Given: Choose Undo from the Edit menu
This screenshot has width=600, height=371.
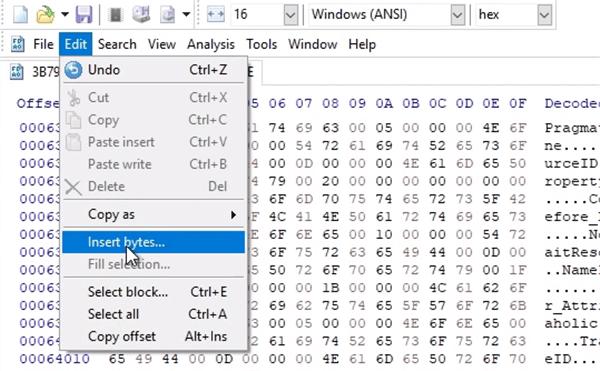Looking at the screenshot, I should pyautogui.click(x=153, y=70).
